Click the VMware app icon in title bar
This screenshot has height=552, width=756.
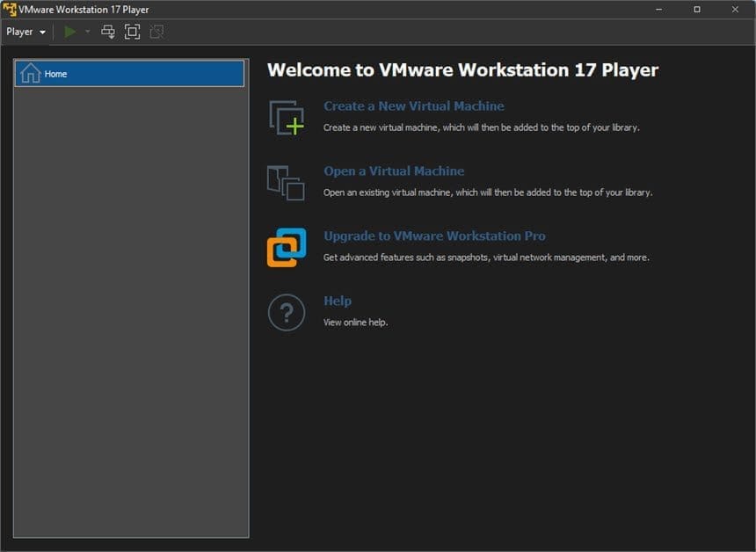click(x=9, y=9)
